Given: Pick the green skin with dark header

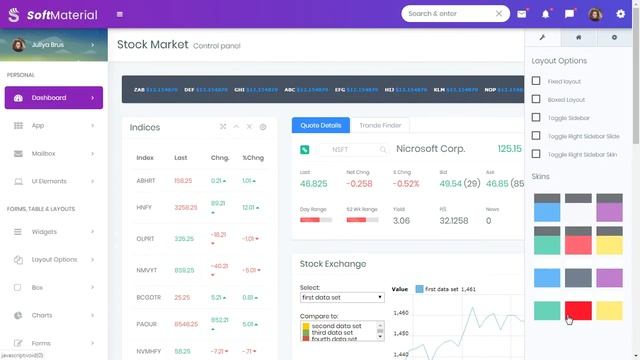Looking at the screenshot, I should tap(547, 241).
